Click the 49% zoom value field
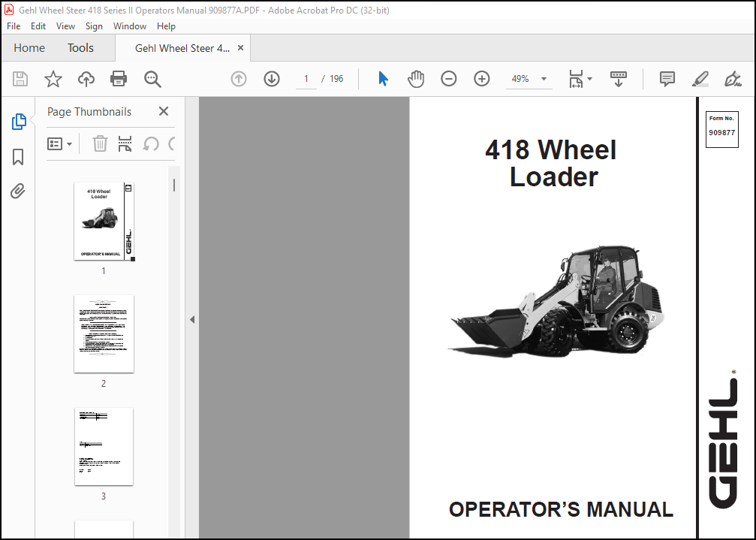Screen dimensions: 756x540 click(520, 79)
